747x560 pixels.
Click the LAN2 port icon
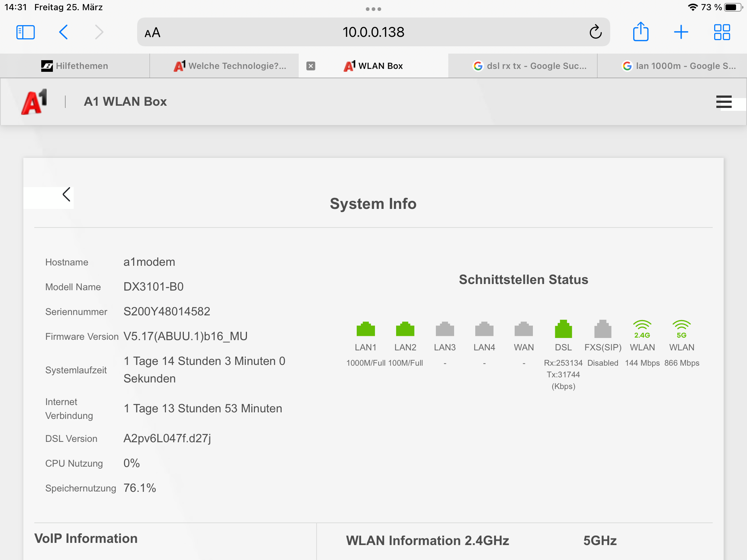click(x=405, y=329)
